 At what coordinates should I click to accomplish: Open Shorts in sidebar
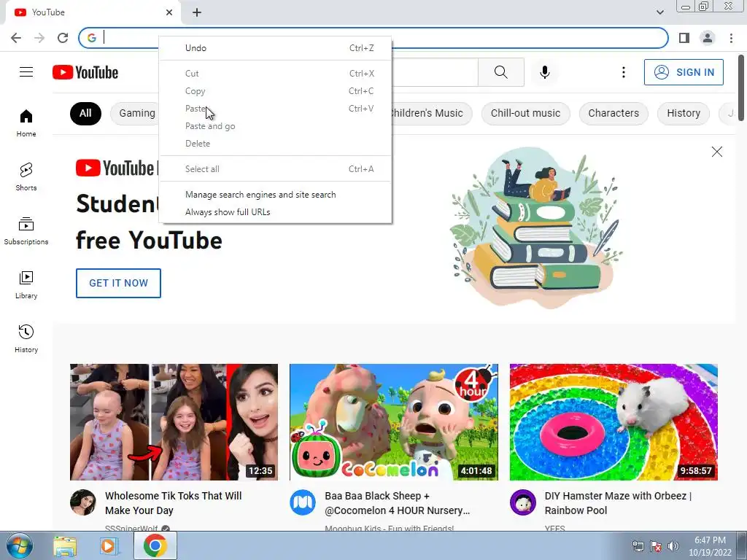pyautogui.click(x=26, y=176)
